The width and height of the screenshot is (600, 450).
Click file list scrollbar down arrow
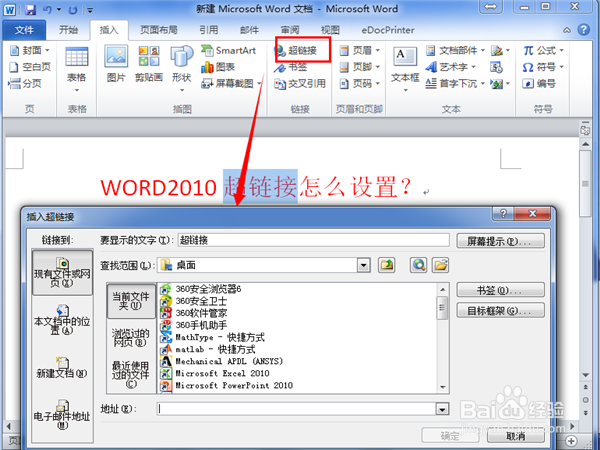coord(442,387)
